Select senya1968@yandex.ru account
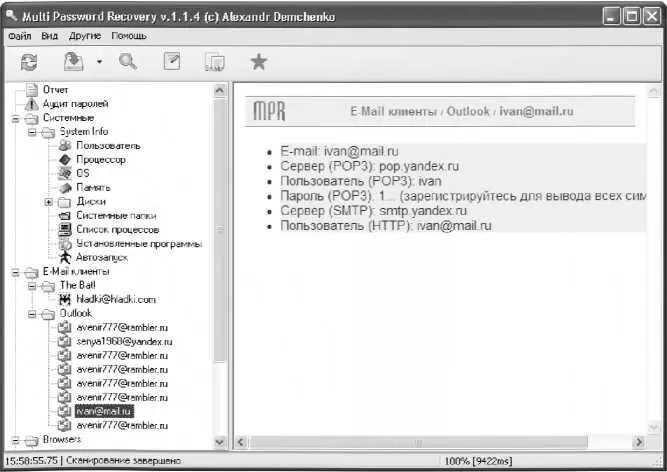 tap(124, 342)
